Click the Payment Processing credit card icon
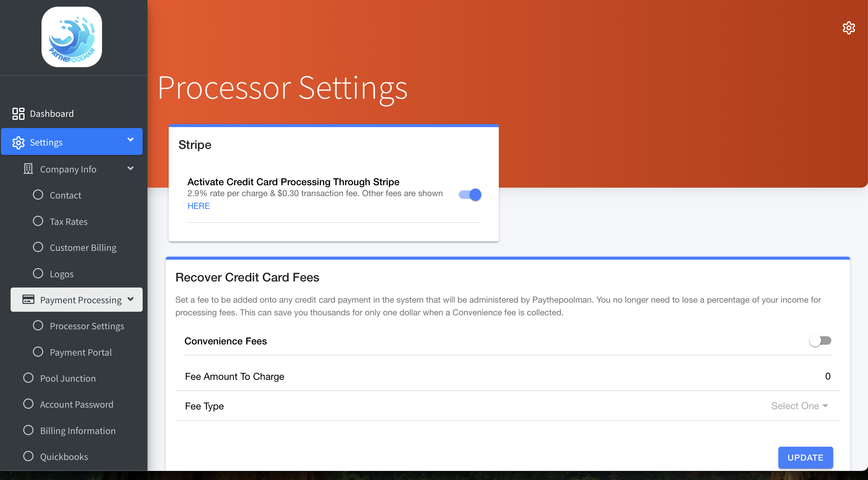The height and width of the screenshot is (480, 868). (x=28, y=299)
